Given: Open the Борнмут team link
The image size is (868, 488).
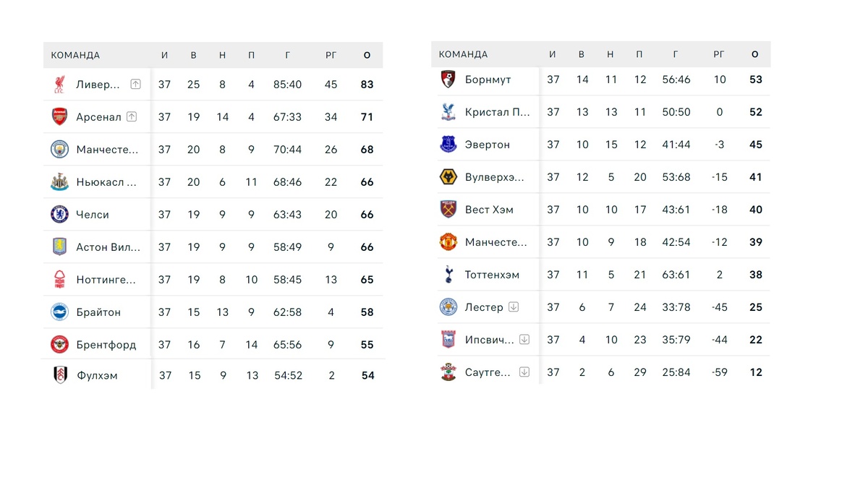Looking at the screenshot, I should pyautogui.click(x=488, y=80).
